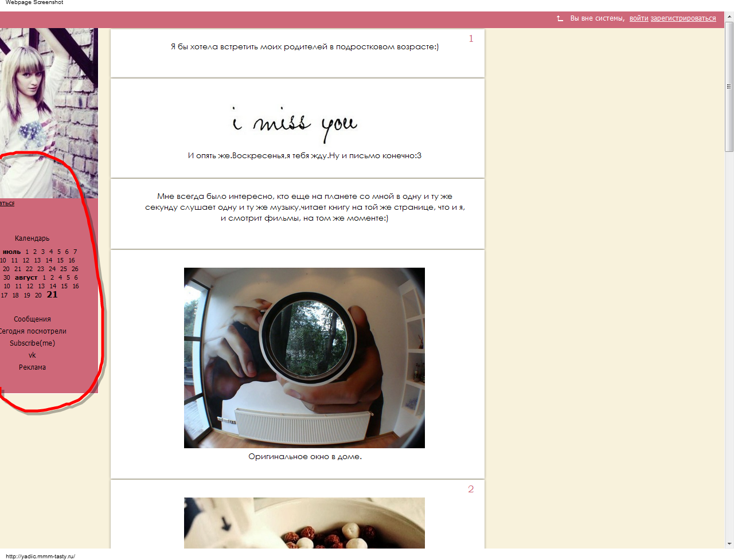Click the blog avatar photo of the girl
This screenshot has height=560, width=734.
point(49,113)
